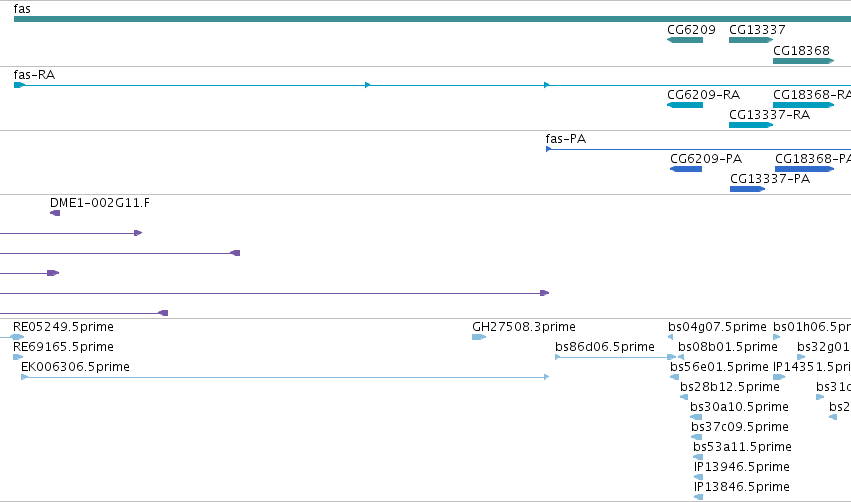Select the CG6209-PA protein glyph
The height and width of the screenshot is (502, 851).
(x=686, y=169)
